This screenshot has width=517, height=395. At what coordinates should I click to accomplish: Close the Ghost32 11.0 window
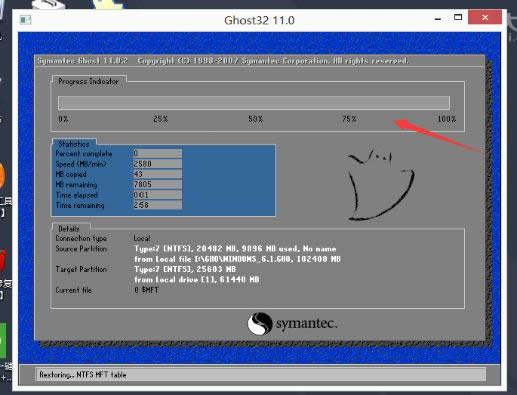(485, 17)
